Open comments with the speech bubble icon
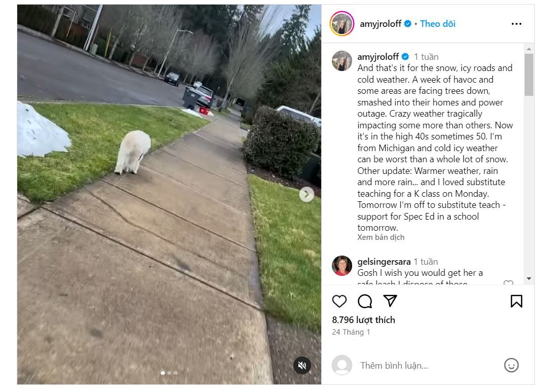The height and width of the screenshot is (392, 547). pyautogui.click(x=364, y=301)
